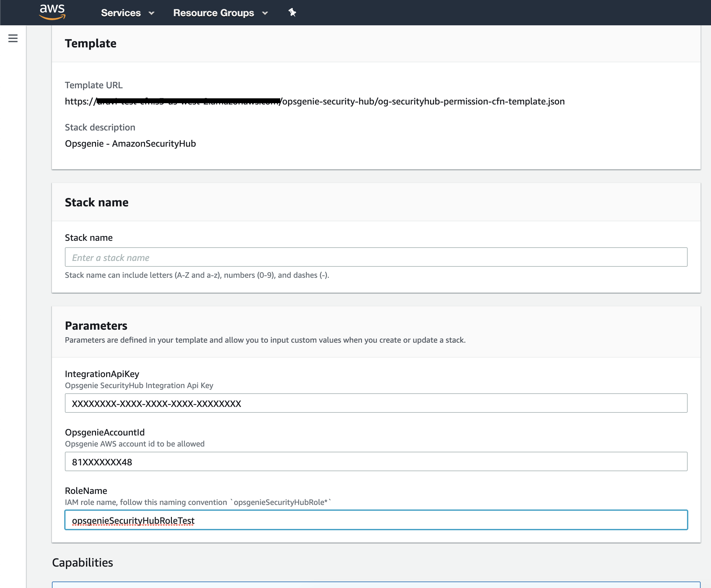Click the Parameters description sentence

point(265,340)
